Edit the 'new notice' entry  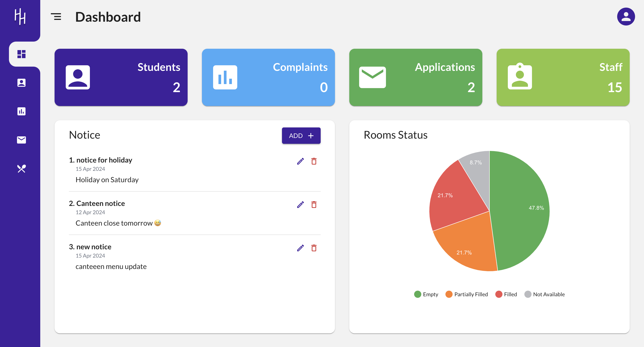pyautogui.click(x=300, y=248)
